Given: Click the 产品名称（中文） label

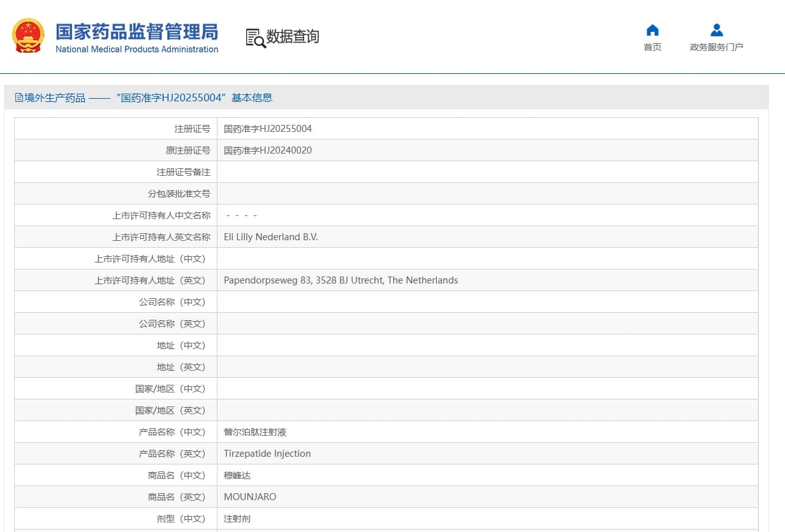Looking at the screenshot, I should coord(172,432).
